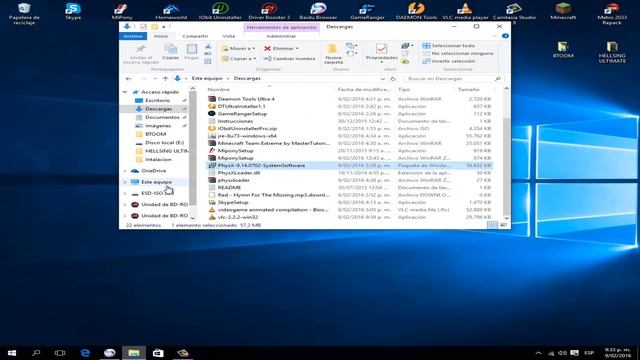Click the new folder icon in the title bar

[154, 27]
